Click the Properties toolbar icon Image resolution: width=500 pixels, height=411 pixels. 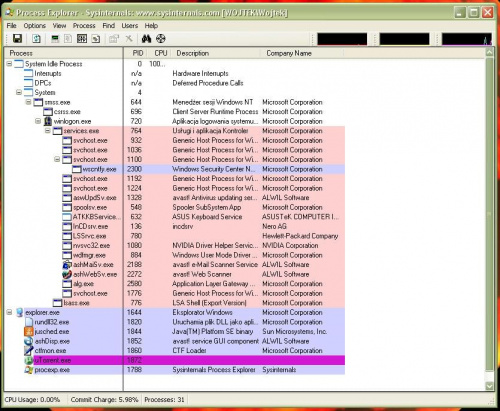pyautogui.click(x=114, y=39)
